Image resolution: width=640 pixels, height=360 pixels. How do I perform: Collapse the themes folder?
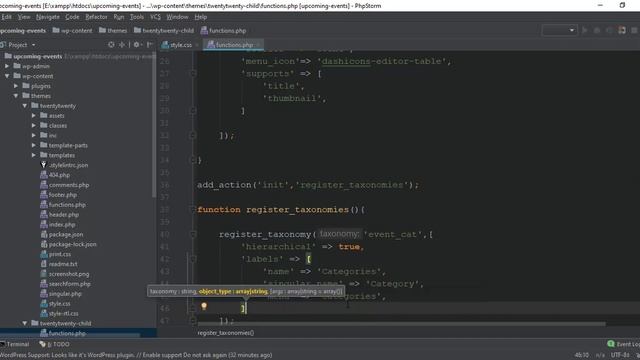click(x=16, y=96)
